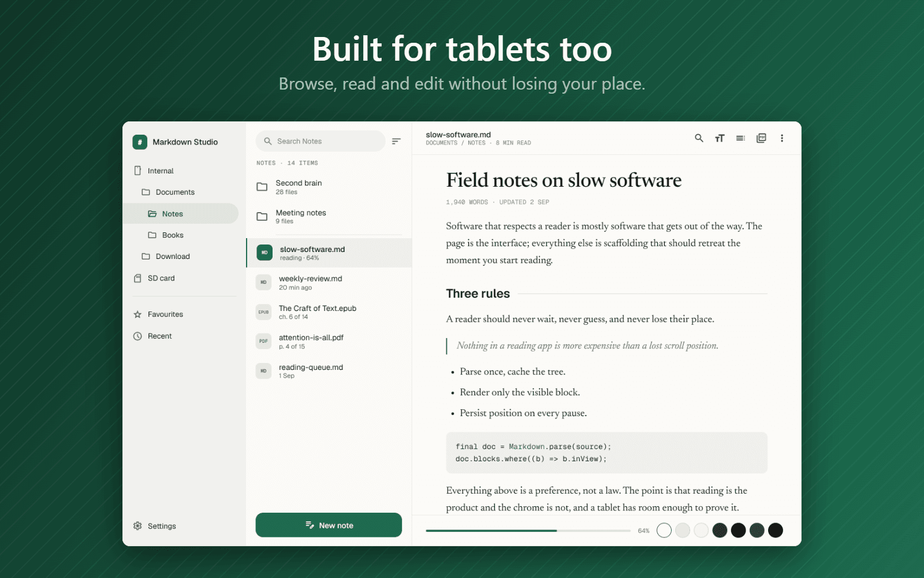924x578 pixels.
Task: Click the EPUB badge icon
Action: [263, 312]
